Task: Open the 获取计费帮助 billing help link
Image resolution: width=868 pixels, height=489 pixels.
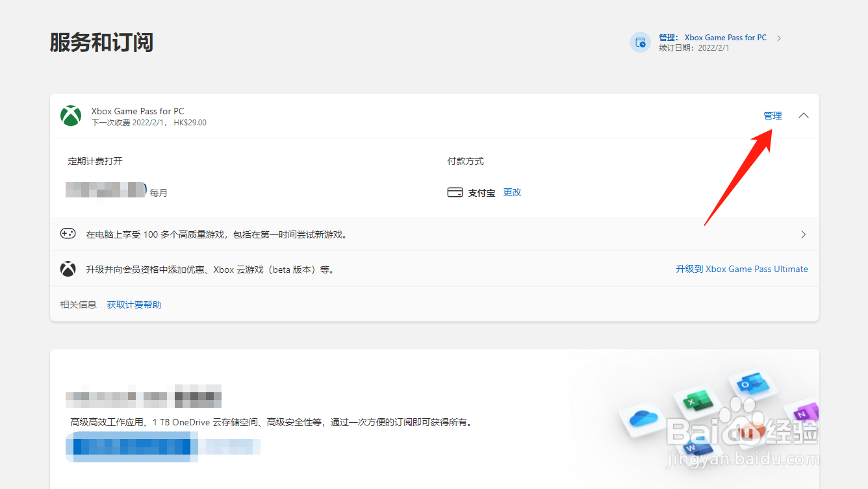Action: (134, 305)
